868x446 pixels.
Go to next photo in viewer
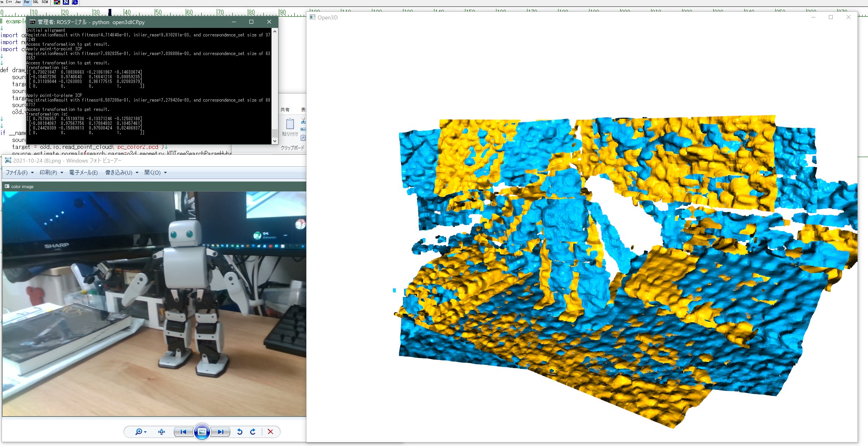point(220,432)
